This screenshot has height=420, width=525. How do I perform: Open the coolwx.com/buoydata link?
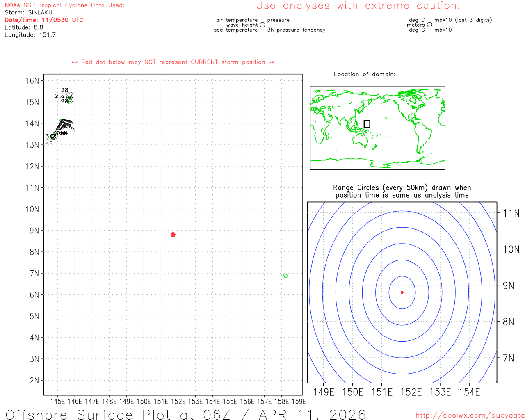[x=470, y=415]
